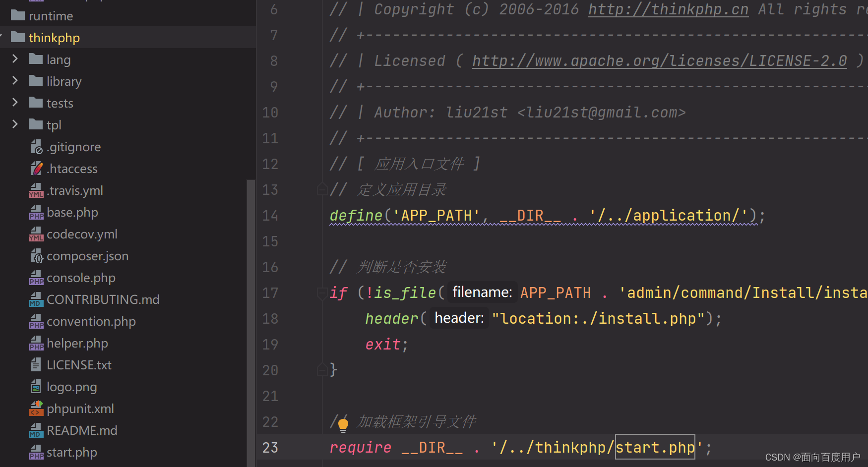Click the tpl folder icon
The image size is (868, 467).
click(36, 124)
